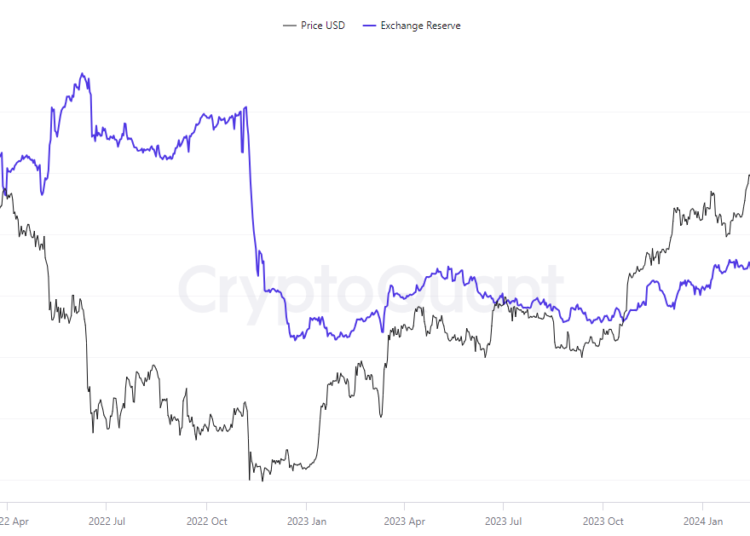Pick the 2023 Jul axis label

(x=503, y=521)
